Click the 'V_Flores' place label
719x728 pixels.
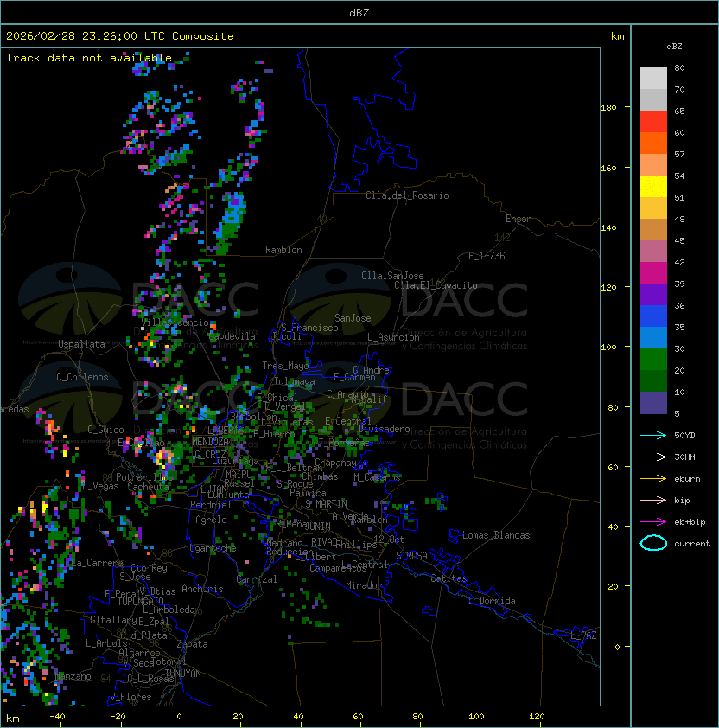point(130,697)
